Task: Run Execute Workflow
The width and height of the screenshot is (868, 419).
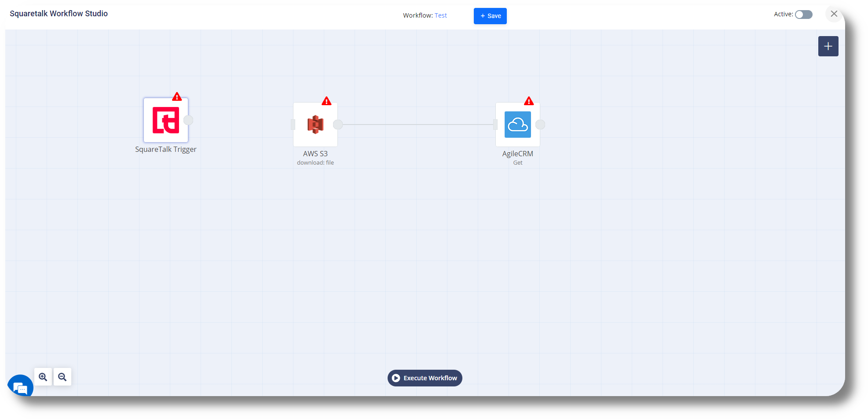Action: [425, 378]
